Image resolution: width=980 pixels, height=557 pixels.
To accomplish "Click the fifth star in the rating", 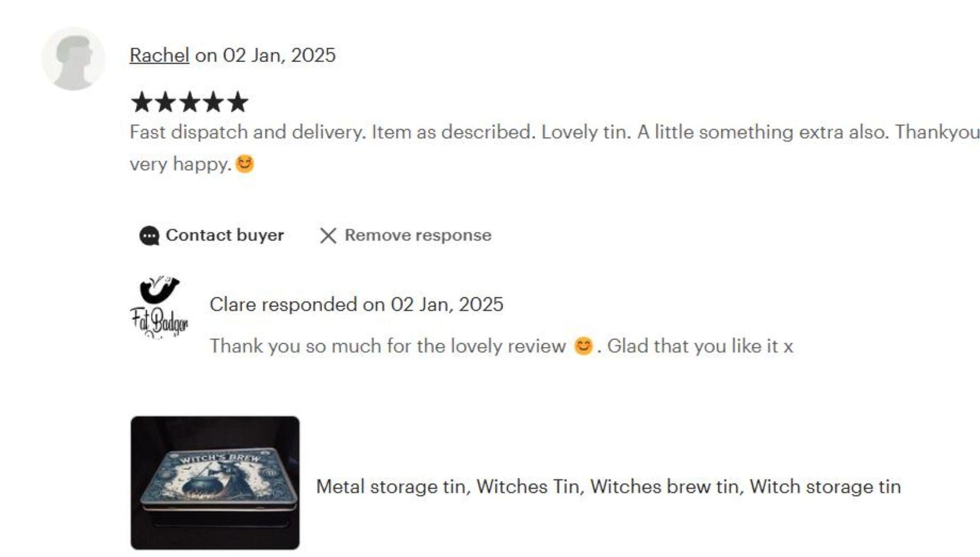I will (237, 101).
